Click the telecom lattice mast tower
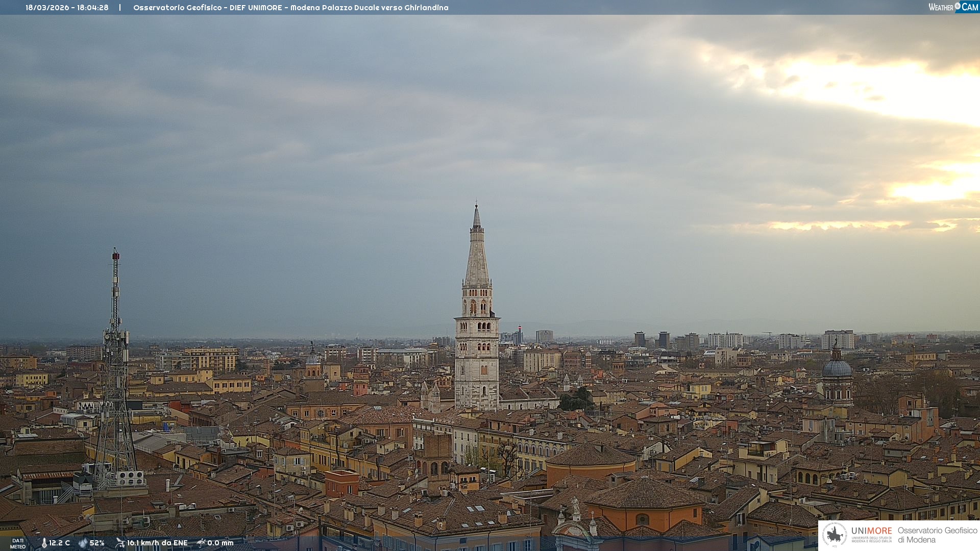 [115, 367]
